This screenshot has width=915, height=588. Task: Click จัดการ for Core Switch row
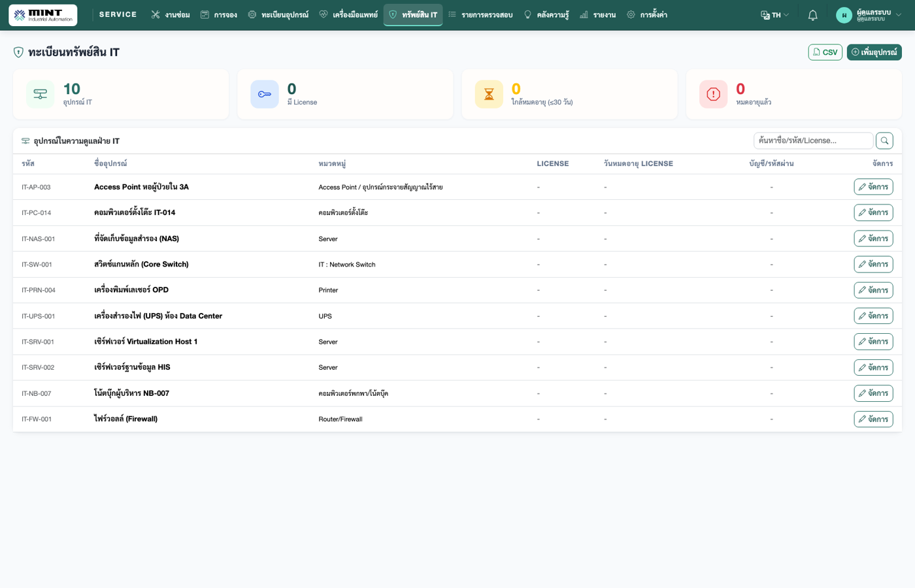(873, 264)
